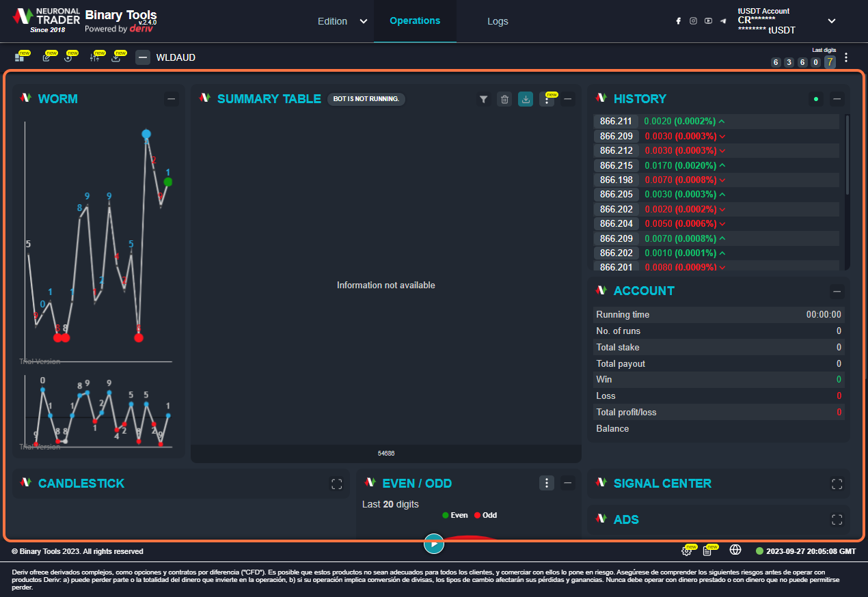Switch to the Operations tab
The width and height of the screenshot is (868, 597).
click(415, 20)
